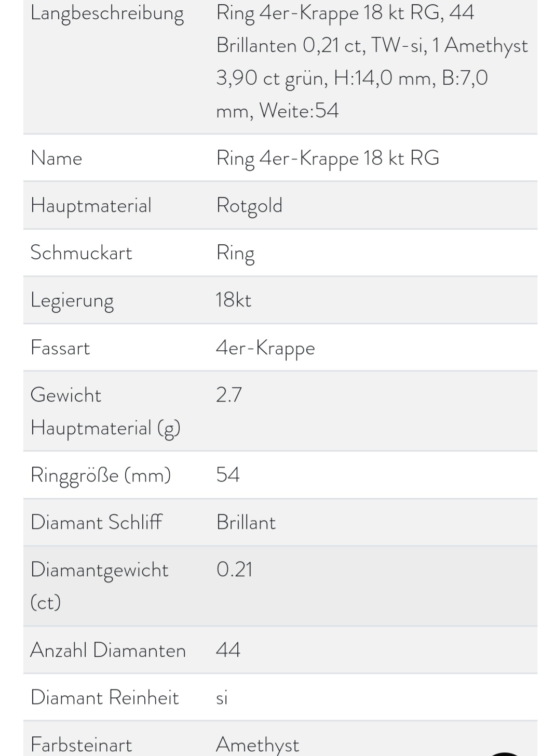Tap the Schmuckart value 'Ring'
This screenshot has width=555, height=756.
pos(235,254)
